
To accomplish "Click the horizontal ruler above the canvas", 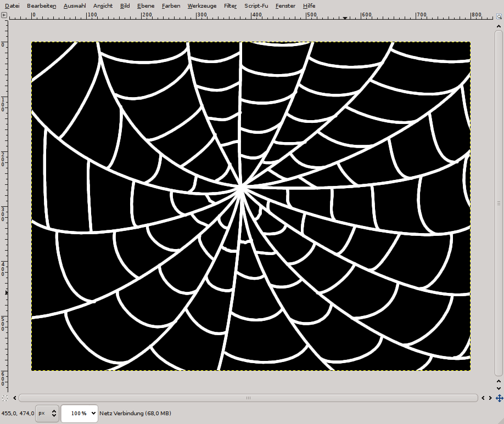I will click(x=251, y=15).
